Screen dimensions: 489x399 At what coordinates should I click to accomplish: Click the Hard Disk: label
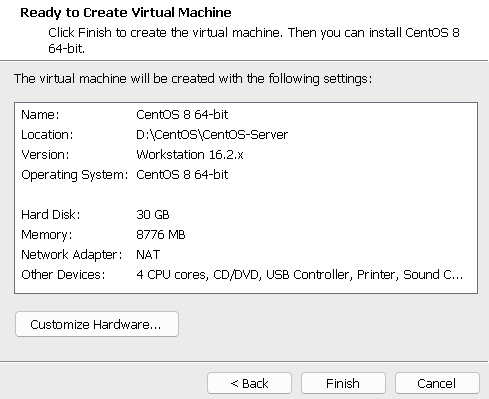coord(51,215)
